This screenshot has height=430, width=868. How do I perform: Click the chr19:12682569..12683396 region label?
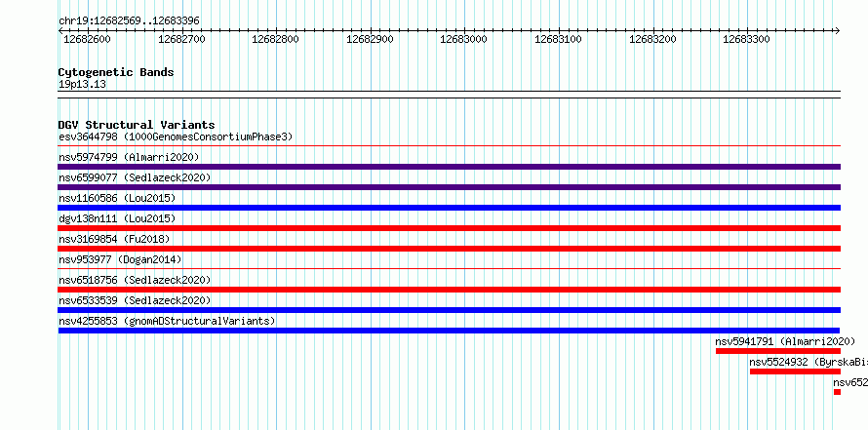tap(129, 21)
